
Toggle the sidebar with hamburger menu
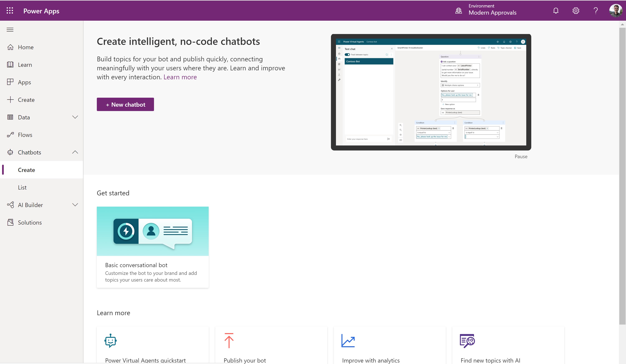10,29
